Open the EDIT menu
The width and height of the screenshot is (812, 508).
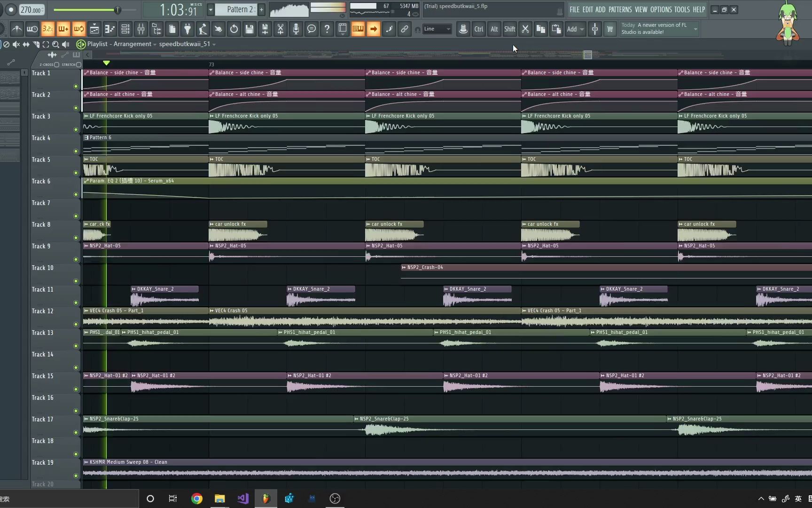pyautogui.click(x=588, y=9)
